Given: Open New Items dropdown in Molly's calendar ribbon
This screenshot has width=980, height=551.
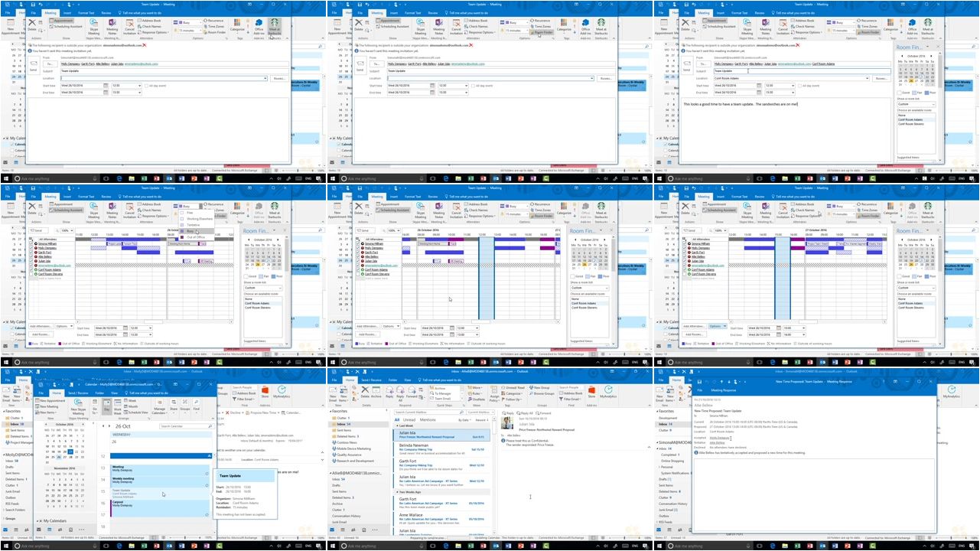Looking at the screenshot, I should [x=47, y=412].
